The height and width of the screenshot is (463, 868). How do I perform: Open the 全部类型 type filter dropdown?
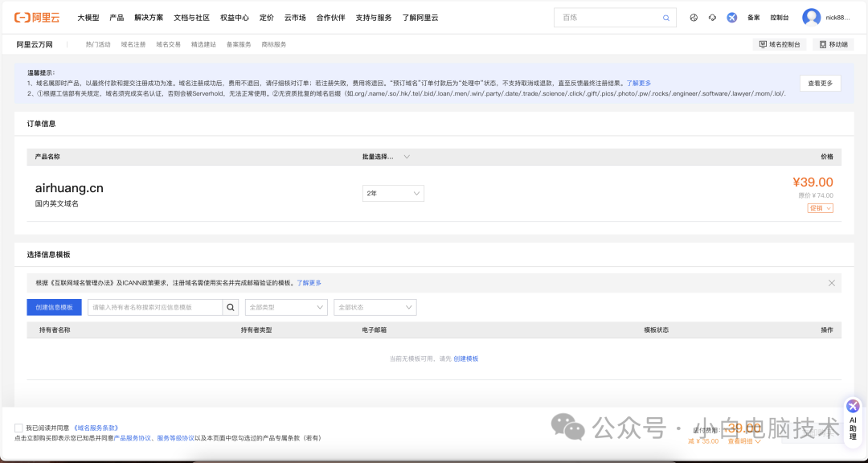tap(286, 307)
